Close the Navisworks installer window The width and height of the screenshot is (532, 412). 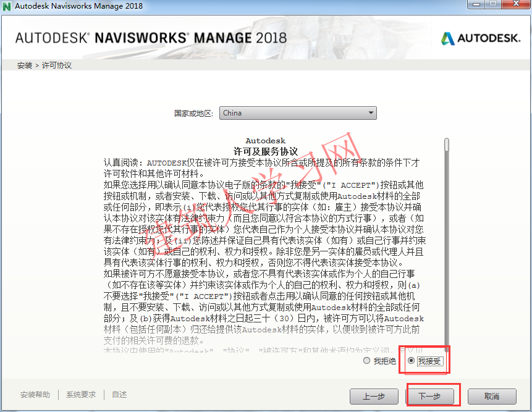click(516, 4)
